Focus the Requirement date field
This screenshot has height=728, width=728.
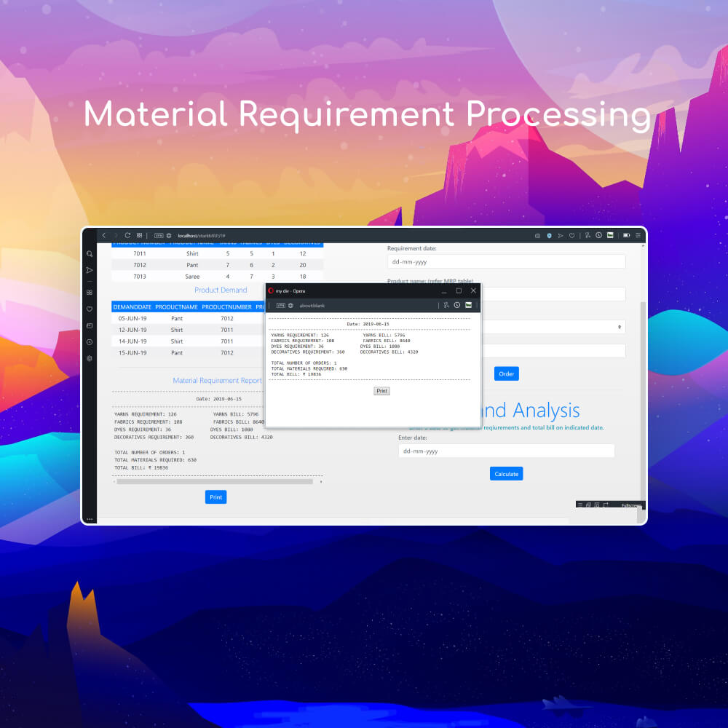tap(506, 262)
